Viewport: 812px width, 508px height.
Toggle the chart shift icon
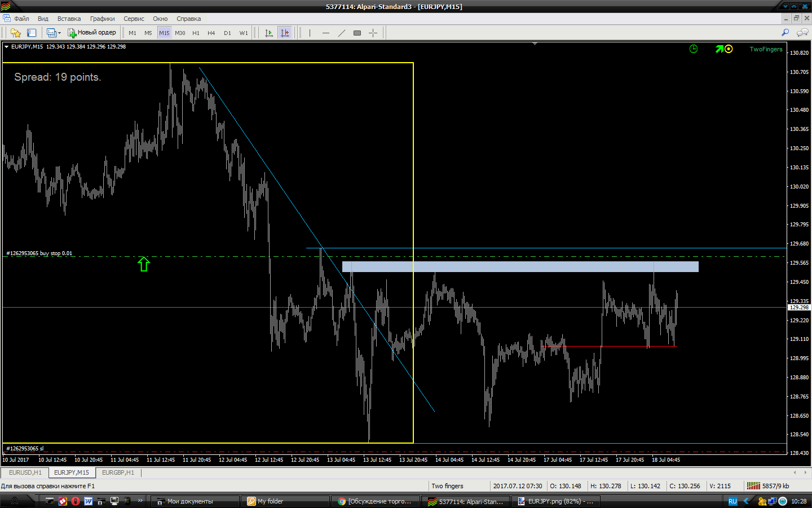coord(285,33)
